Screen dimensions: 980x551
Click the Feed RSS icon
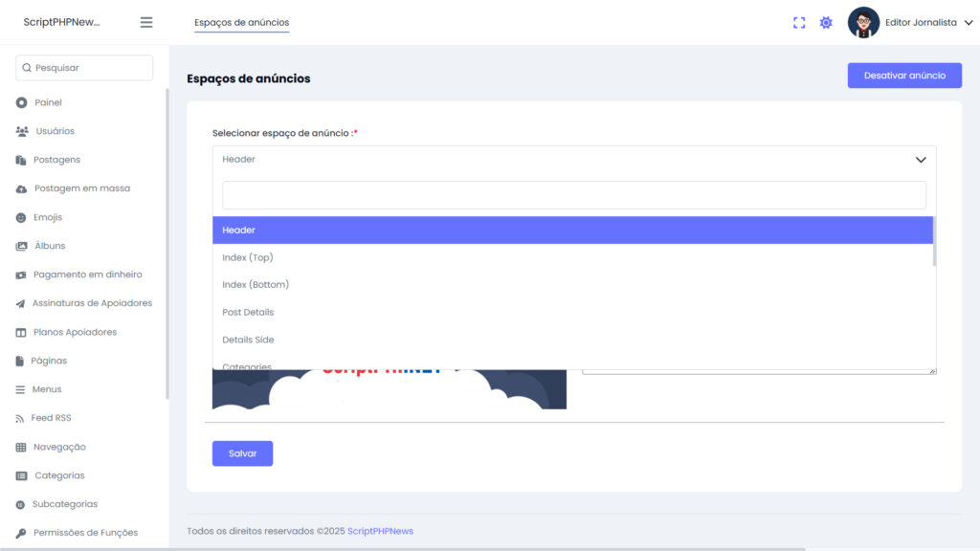pos(21,418)
